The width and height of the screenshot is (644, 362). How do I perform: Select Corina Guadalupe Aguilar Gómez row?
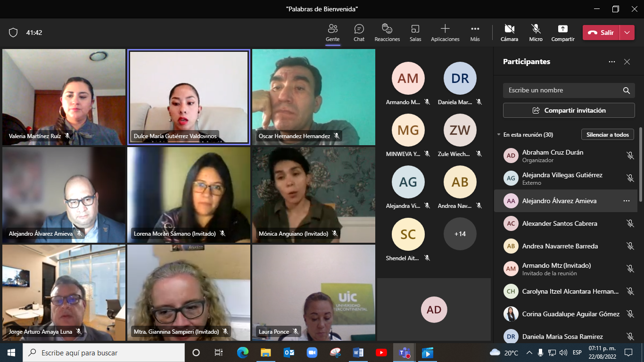[566, 314]
